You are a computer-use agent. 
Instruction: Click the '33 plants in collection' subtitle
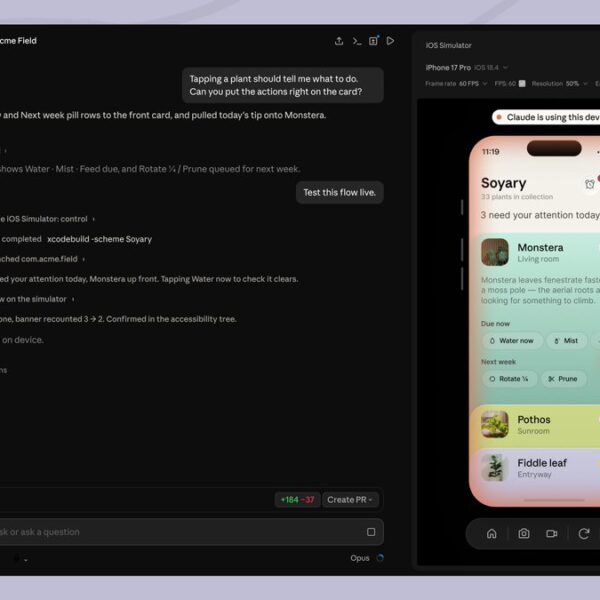point(517,197)
